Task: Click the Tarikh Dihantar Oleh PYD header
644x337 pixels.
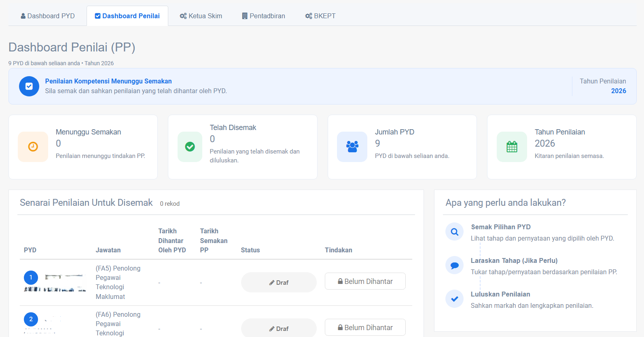Action: coord(172,241)
